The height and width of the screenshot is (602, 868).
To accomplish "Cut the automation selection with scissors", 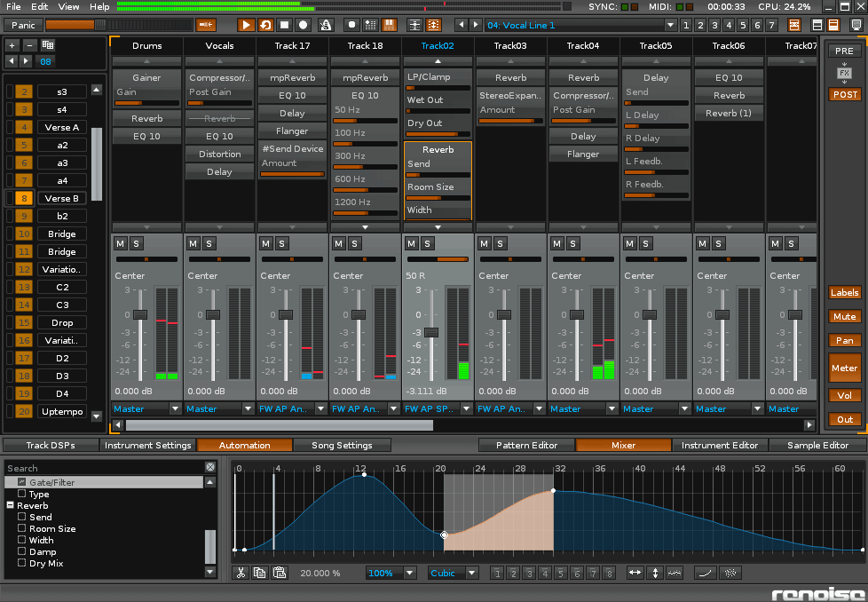I will point(241,573).
